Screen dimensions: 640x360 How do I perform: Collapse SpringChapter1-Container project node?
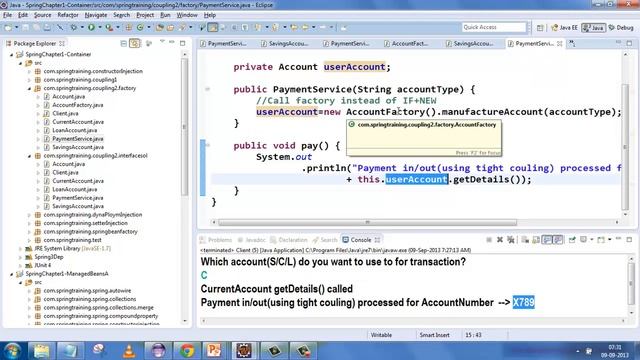click(x=12, y=54)
